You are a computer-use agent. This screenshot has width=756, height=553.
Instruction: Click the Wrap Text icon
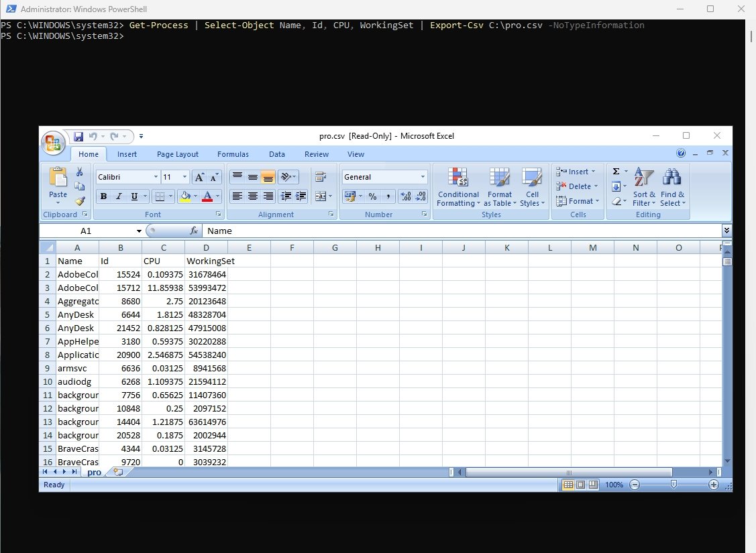click(x=321, y=177)
